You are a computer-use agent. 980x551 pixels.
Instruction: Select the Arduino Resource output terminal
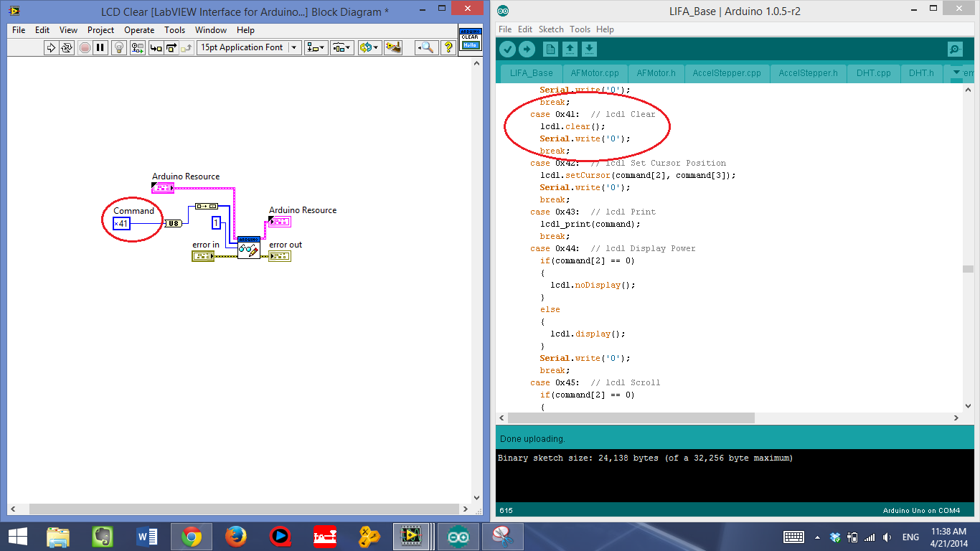tap(280, 222)
